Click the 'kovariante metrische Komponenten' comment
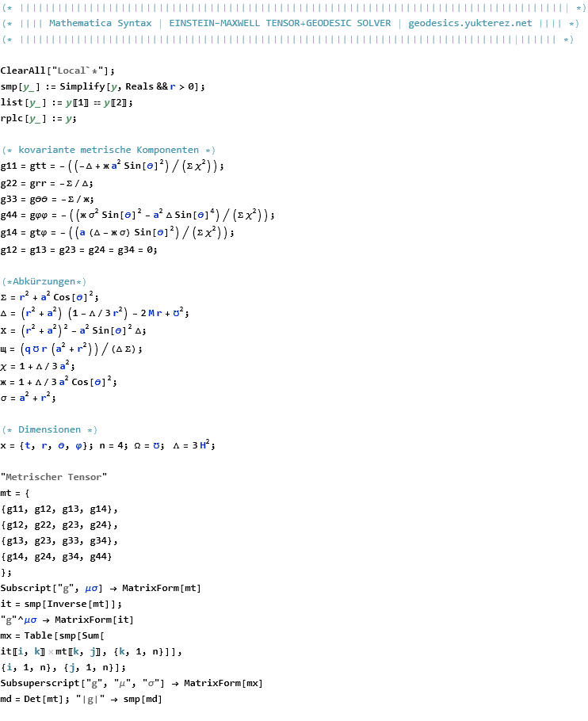The width and height of the screenshot is (588, 721). click(x=109, y=150)
